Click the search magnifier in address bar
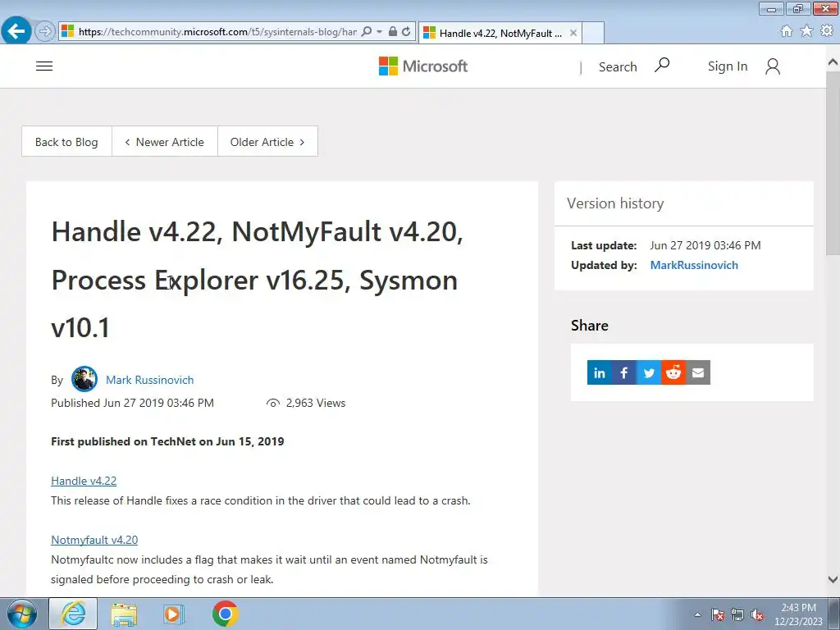Screen dimensions: 840x630 [x=367, y=32]
